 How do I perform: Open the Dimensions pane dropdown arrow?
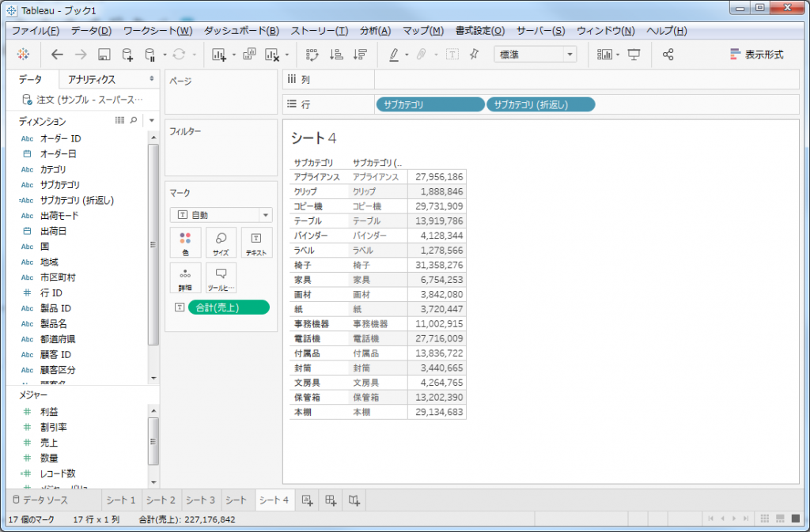[x=150, y=121]
